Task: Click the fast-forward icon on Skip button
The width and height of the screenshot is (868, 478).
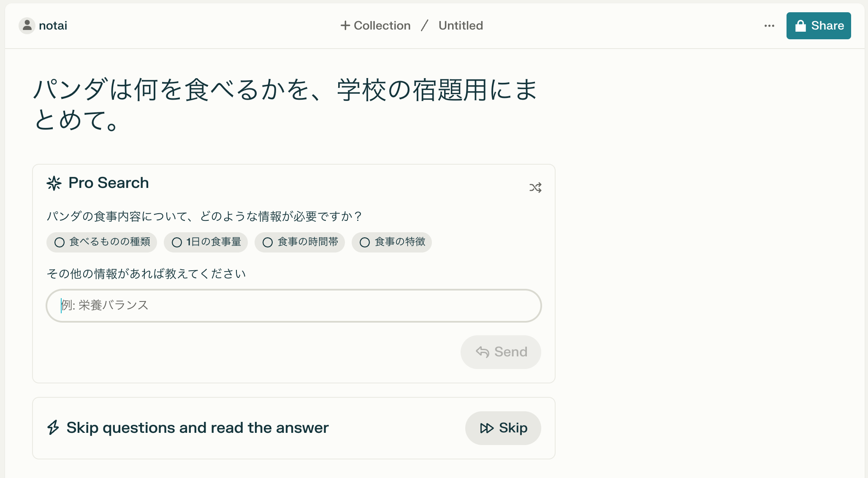Action: (x=486, y=428)
